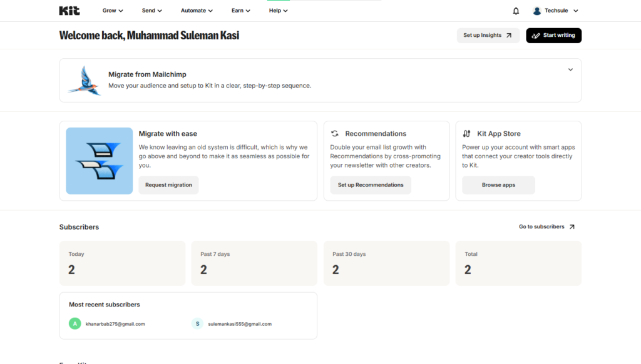Expand the Techsule account dropdown

click(x=576, y=11)
